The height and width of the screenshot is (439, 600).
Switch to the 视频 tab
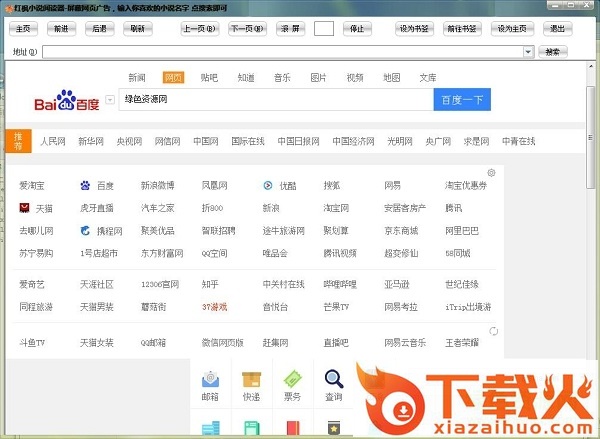click(355, 78)
